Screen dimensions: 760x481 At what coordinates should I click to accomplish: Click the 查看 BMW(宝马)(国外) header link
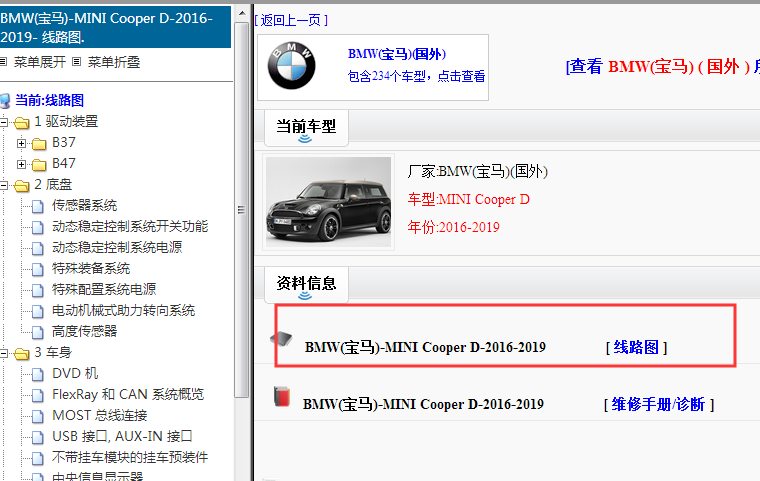click(x=663, y=66)
